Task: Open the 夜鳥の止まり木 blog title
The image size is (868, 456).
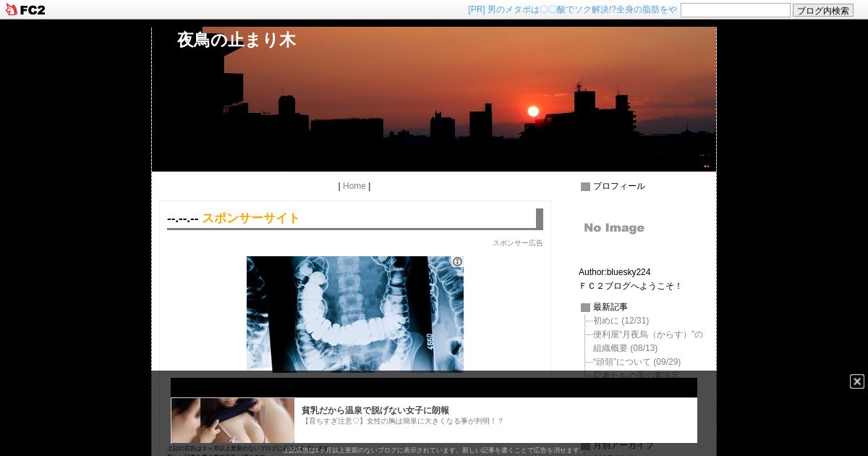Action: (237, 40)
